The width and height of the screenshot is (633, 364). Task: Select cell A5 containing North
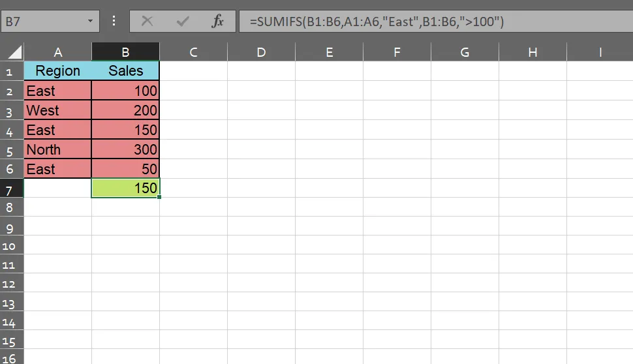(x=57, y=149)
